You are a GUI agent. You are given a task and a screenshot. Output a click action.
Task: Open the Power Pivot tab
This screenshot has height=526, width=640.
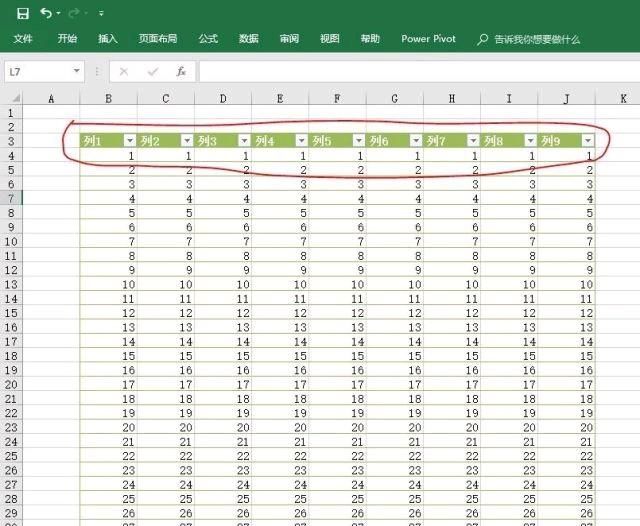point(428,39)
